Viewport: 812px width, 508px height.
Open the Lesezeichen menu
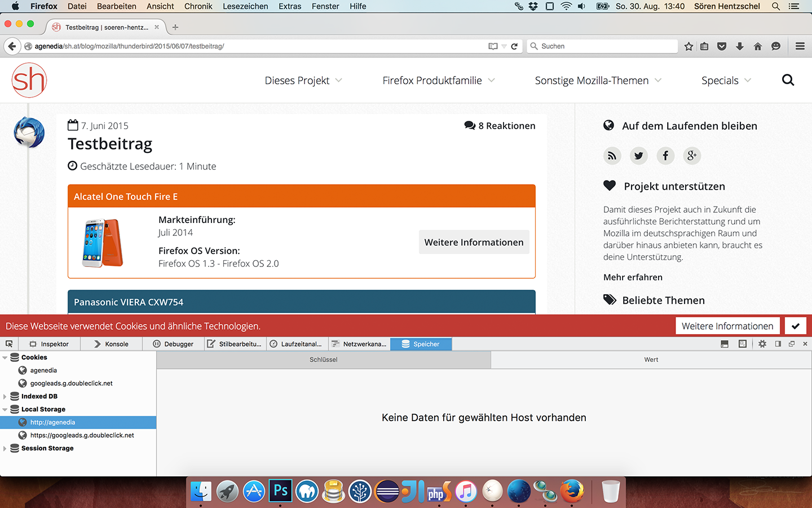[245, 6]
